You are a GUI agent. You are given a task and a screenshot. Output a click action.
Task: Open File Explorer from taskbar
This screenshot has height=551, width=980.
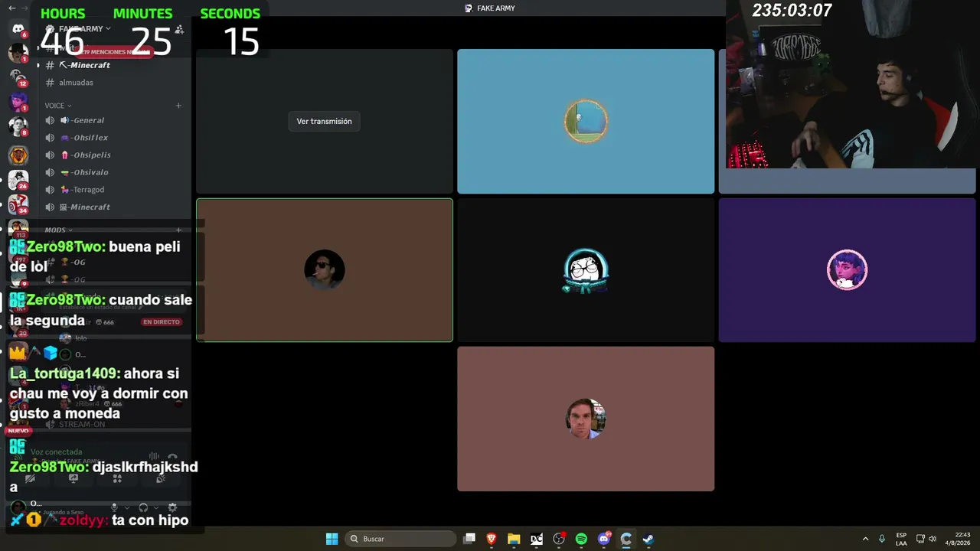(x=514, y=539)
